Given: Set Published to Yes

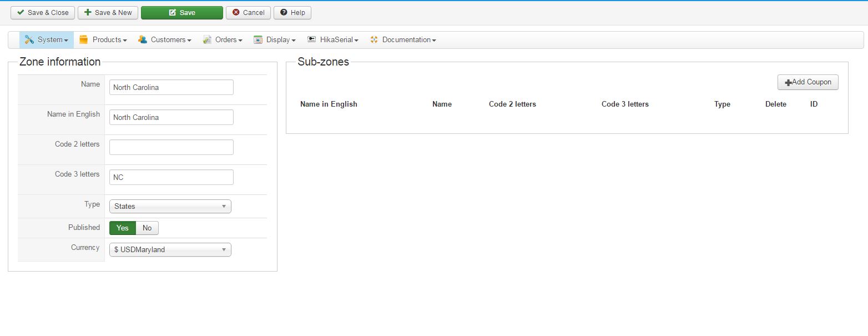Looking at the screenshot, I should point(123,228).
